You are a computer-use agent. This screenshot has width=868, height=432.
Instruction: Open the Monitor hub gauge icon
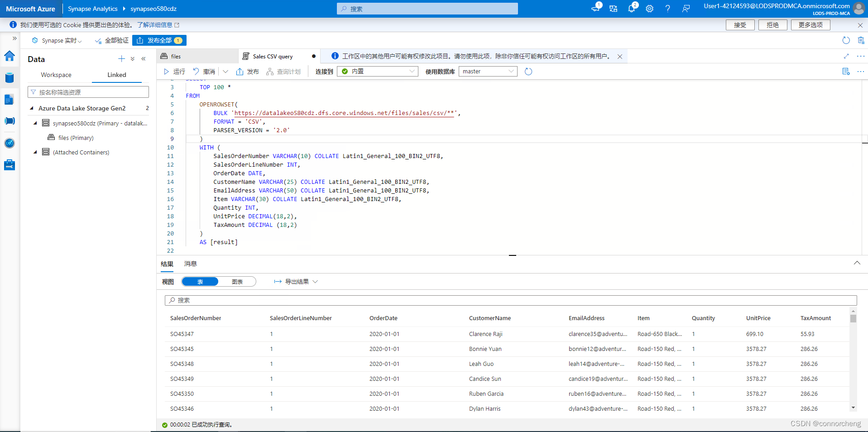[10, 143]
